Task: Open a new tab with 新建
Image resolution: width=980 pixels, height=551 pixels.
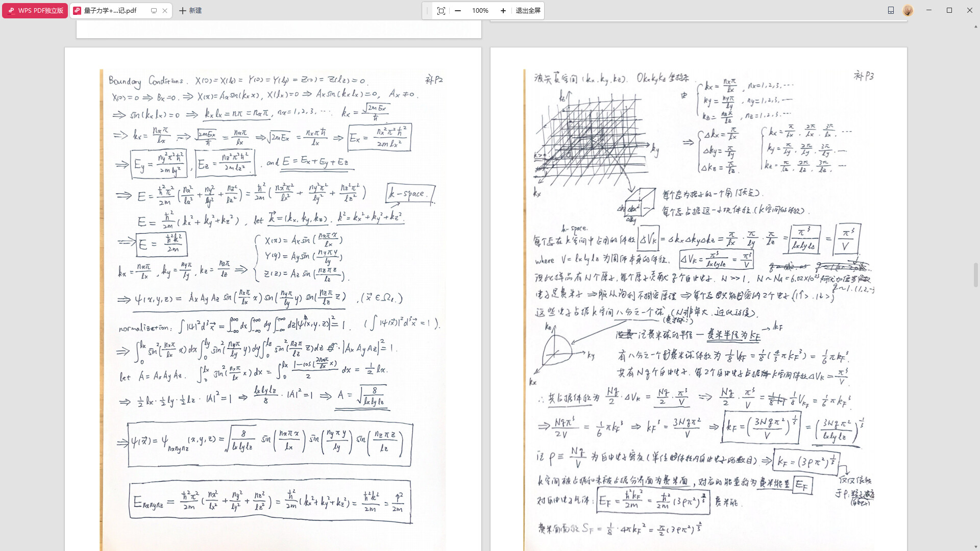Action: 190,10
